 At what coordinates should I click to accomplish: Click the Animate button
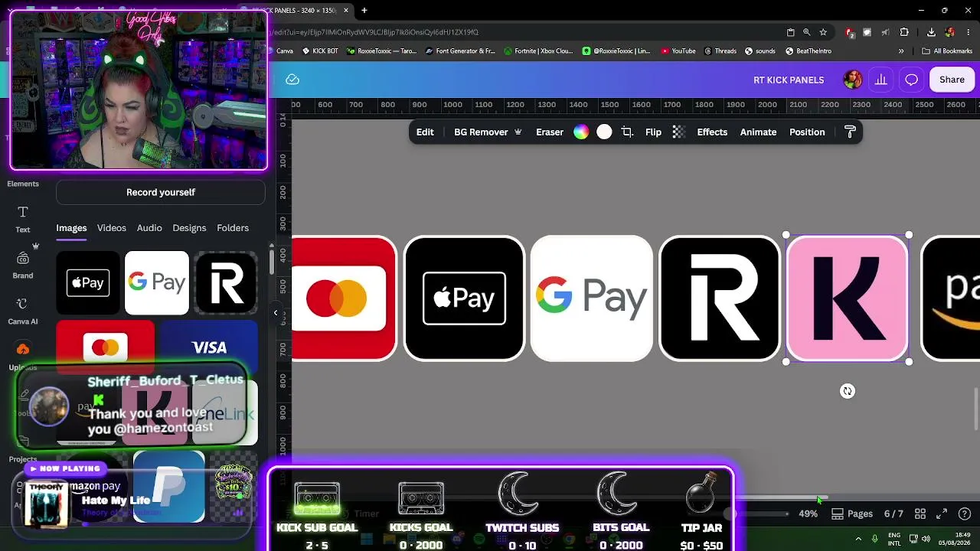click(x=758, y=132)
